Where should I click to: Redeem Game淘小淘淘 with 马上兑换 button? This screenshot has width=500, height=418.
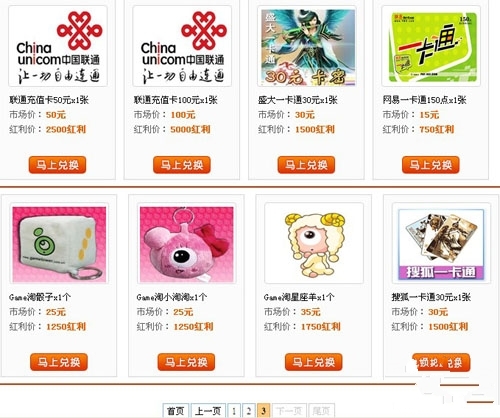186,362
